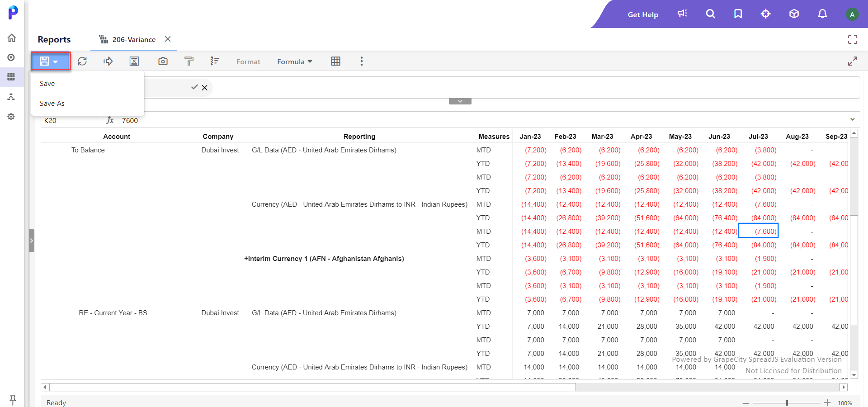Screen dimensions: 868x407
Task: Click the To Balance account row
Action: [x=88, y=150]
